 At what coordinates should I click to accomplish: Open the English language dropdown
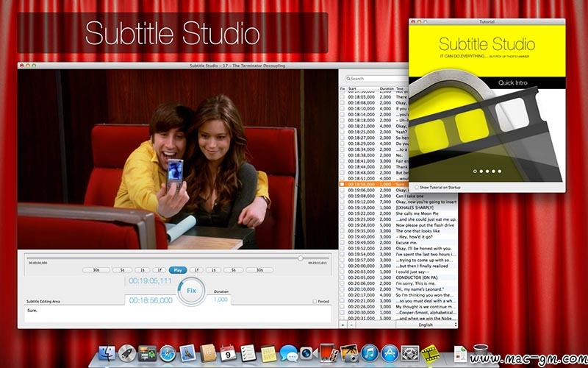427,325
